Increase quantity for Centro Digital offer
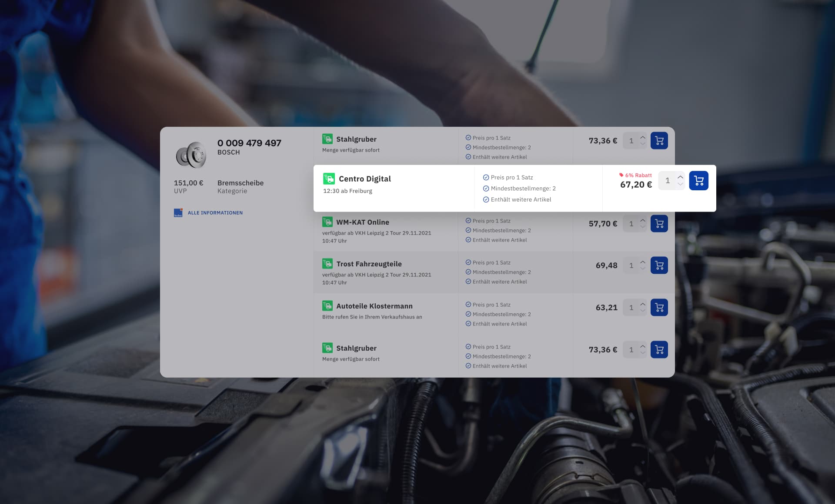This screenshot has height=504, width=835. [680, 177]
